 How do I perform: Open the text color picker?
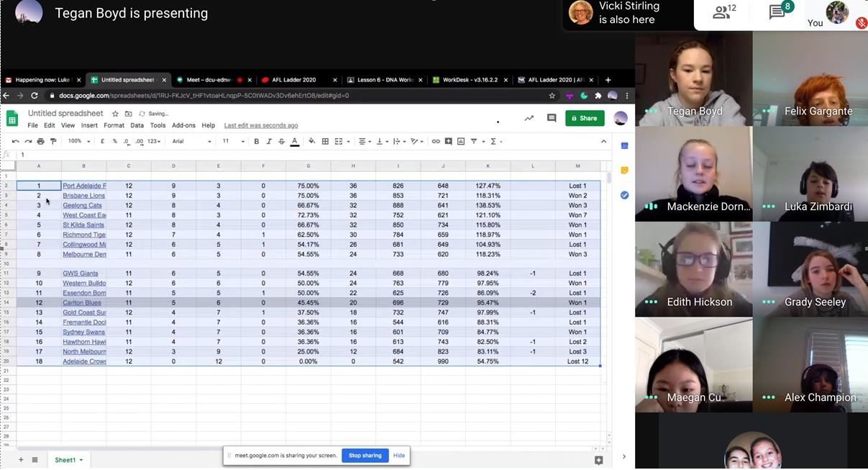[x=294, y=141]
